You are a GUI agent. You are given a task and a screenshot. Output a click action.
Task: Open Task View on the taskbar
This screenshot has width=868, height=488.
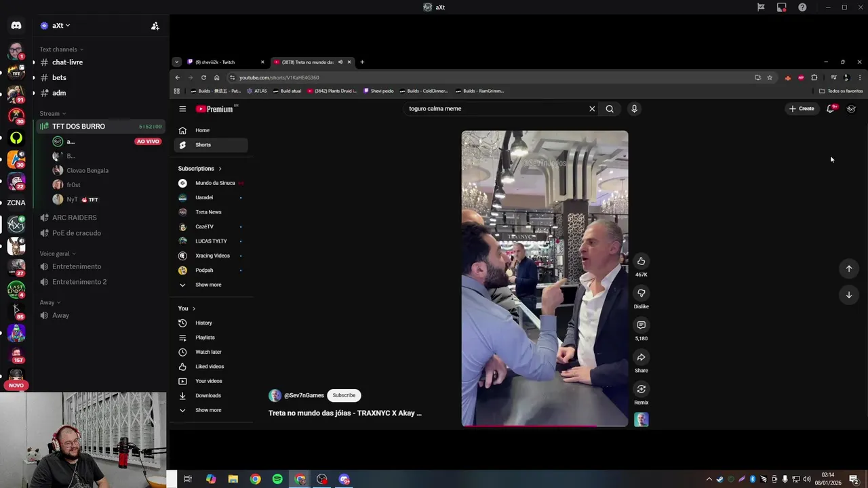[x=188, y=479]
